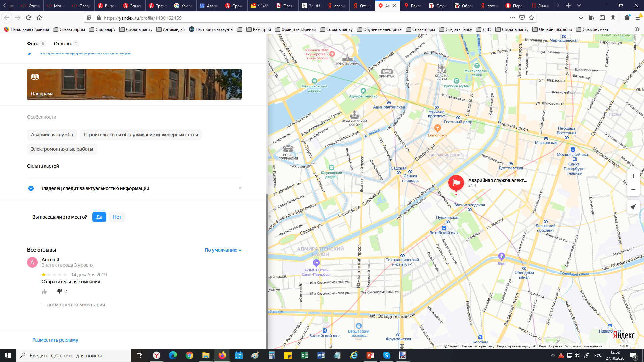Open the Панорама street view thumbnail
This screenshot has width=644, height=362.
134,84
